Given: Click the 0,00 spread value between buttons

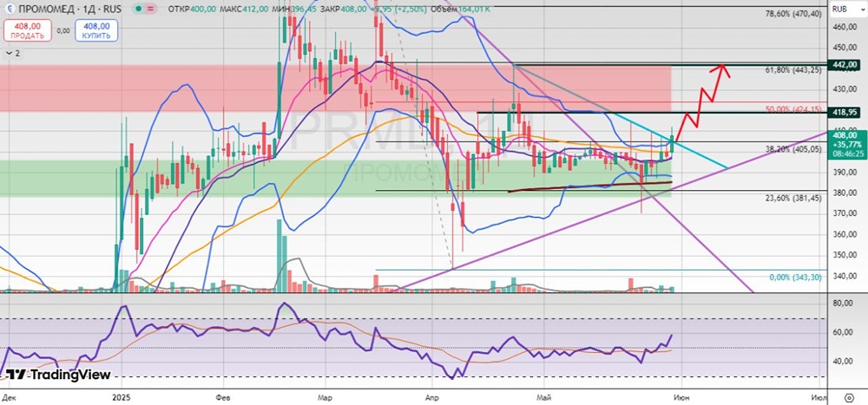Looking at the screenshot, I should pos(63,30).
